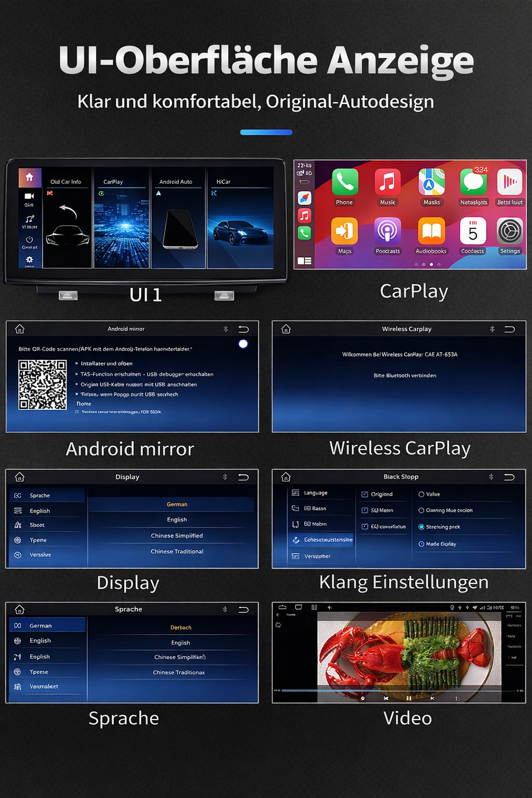
Task: Choose Chinese Simplifiee in the Sprache list
Action: coord(180,657)
